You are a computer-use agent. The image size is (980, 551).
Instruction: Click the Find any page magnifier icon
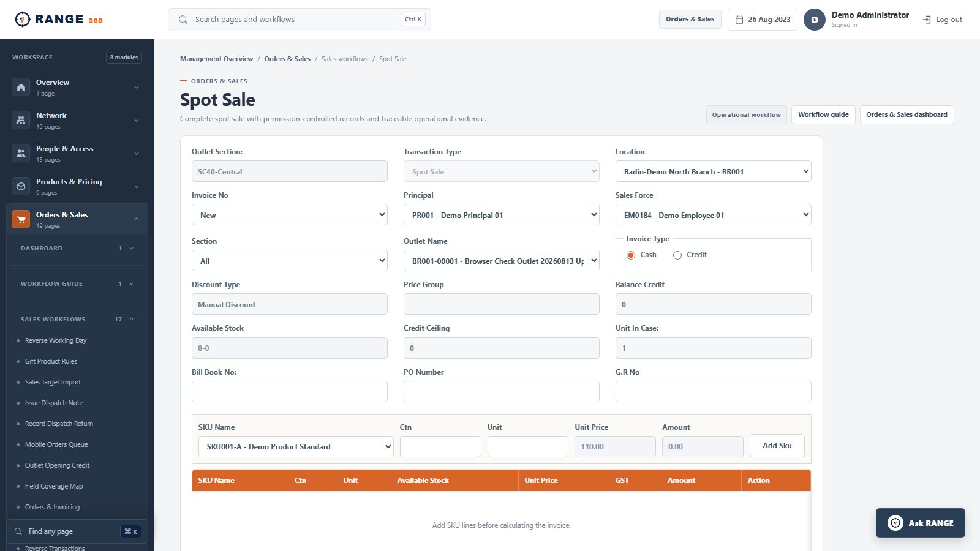(18, 531)
